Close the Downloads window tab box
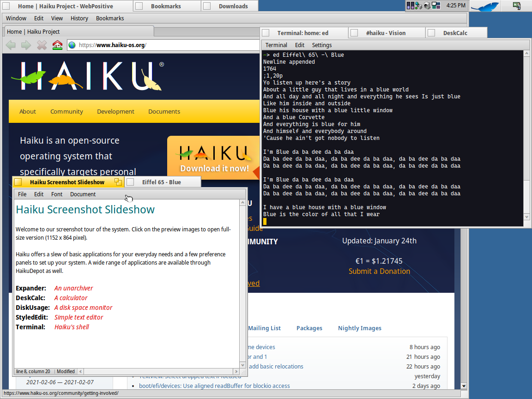Screen dimensions: 532x399 [207, 6]
